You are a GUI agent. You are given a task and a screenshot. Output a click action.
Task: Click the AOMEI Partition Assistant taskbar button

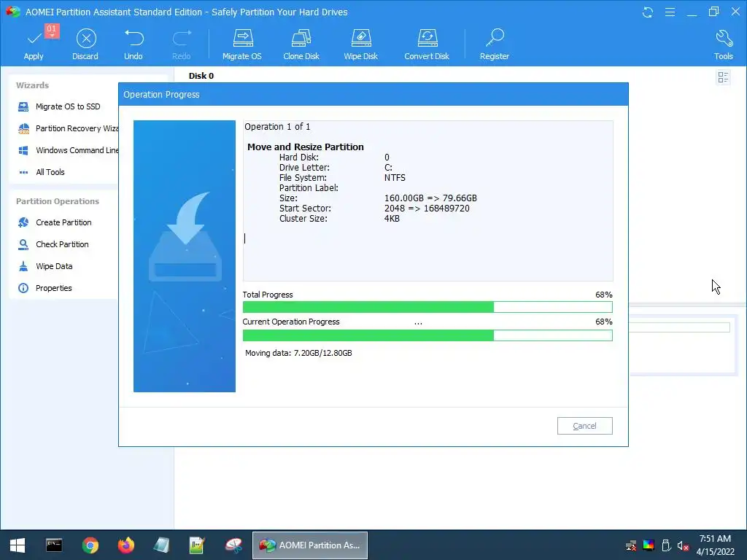point(309,545)
